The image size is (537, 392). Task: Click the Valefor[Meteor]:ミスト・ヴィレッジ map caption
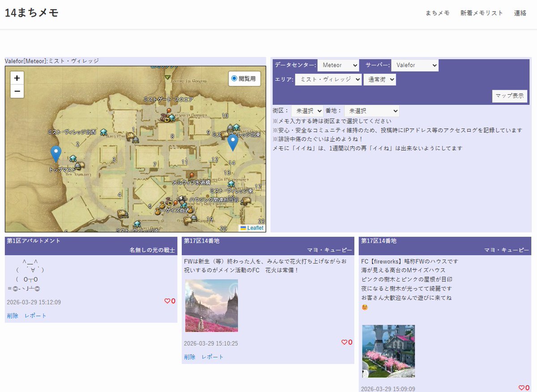pos(52,61)
